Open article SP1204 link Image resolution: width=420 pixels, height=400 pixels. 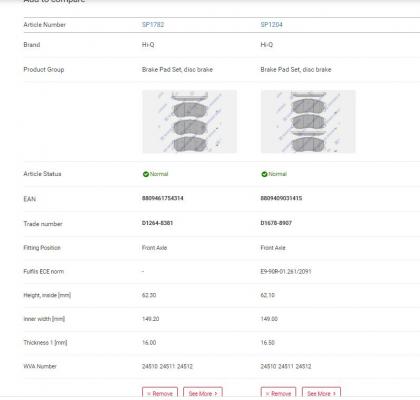272,25
